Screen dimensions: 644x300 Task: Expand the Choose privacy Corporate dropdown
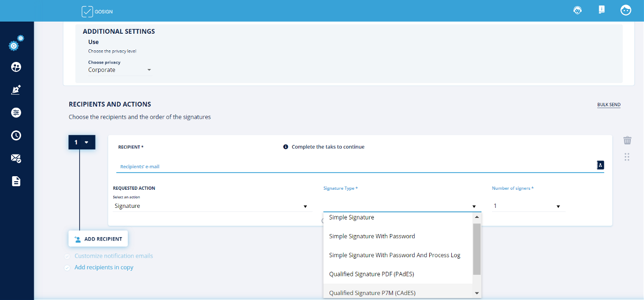pos(120,70)
